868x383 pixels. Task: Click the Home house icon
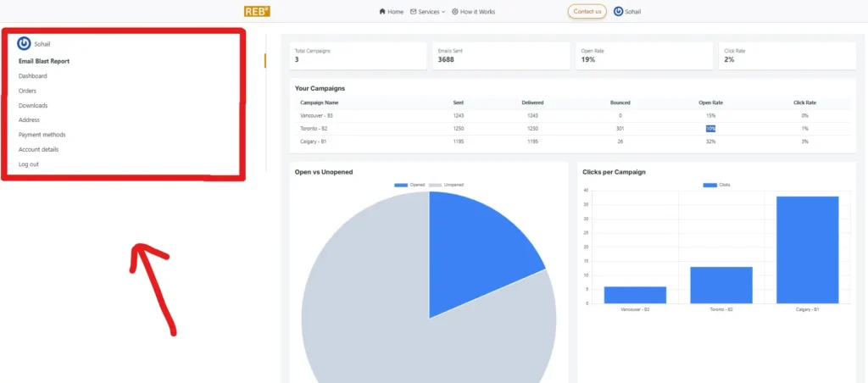pos(382,12)
